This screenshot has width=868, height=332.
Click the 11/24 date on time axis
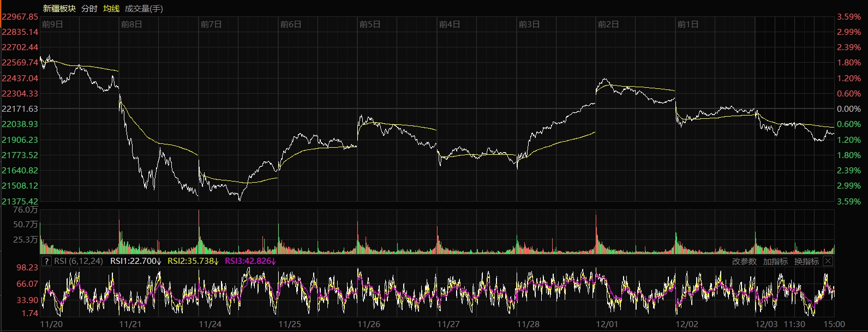[x=210, y=324]
